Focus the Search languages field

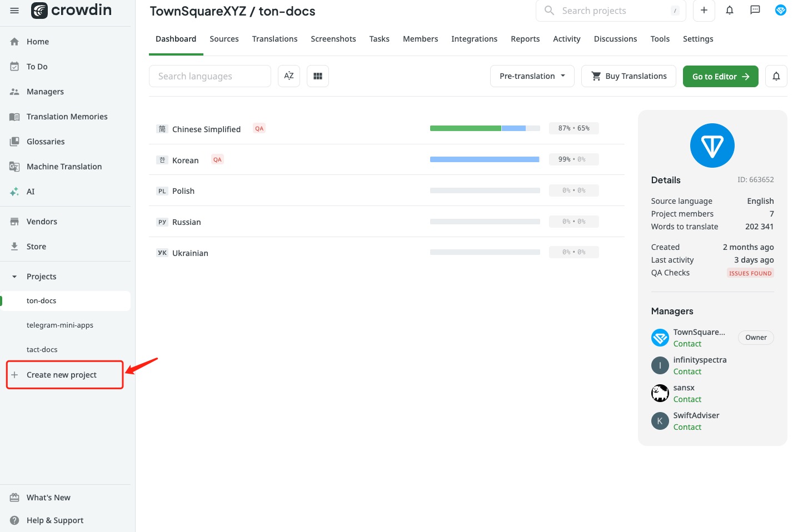[210, 76]
